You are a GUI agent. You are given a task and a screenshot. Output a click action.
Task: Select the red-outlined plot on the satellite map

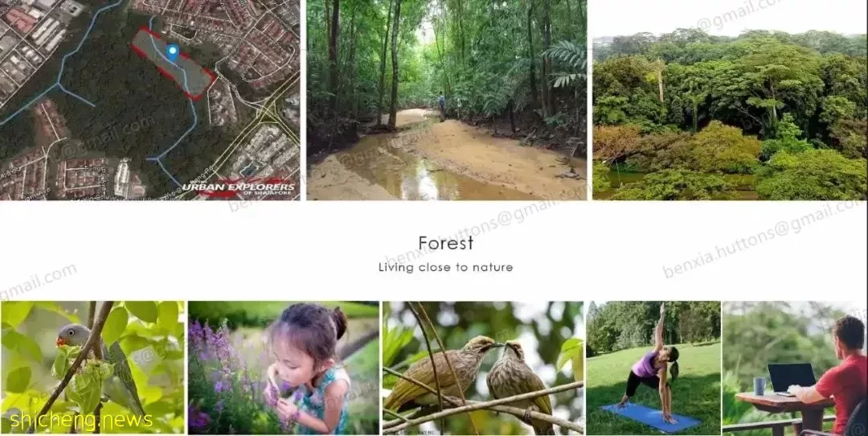point(174,64)
